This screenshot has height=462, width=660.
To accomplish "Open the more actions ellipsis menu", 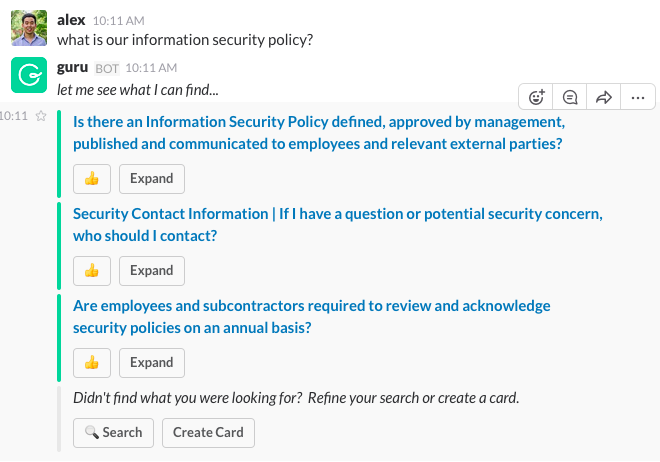I will [x=637, y=97].
